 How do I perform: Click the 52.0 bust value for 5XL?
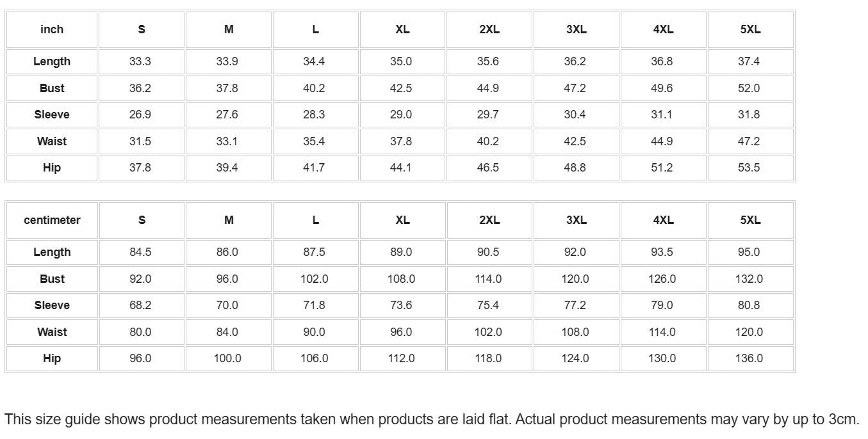749,88
